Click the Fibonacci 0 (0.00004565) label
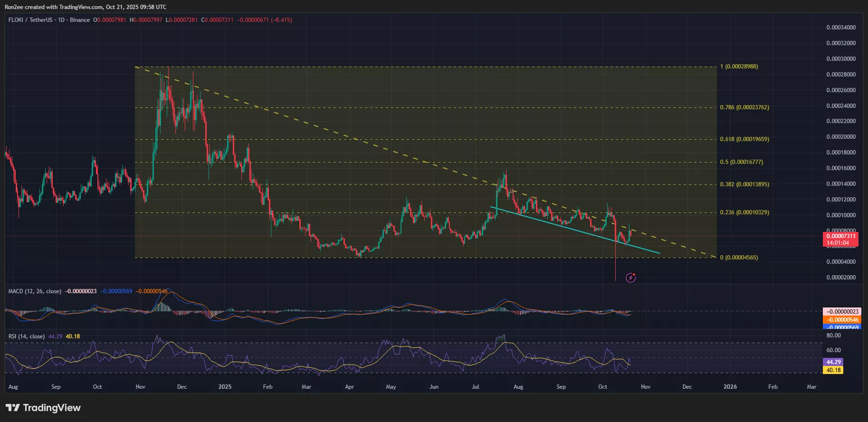The image size is (868, 422). point(739,258)
